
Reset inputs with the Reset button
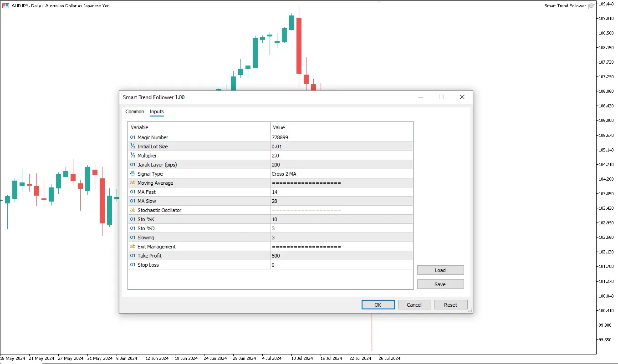pyautogui.click(x=450, y=305)
